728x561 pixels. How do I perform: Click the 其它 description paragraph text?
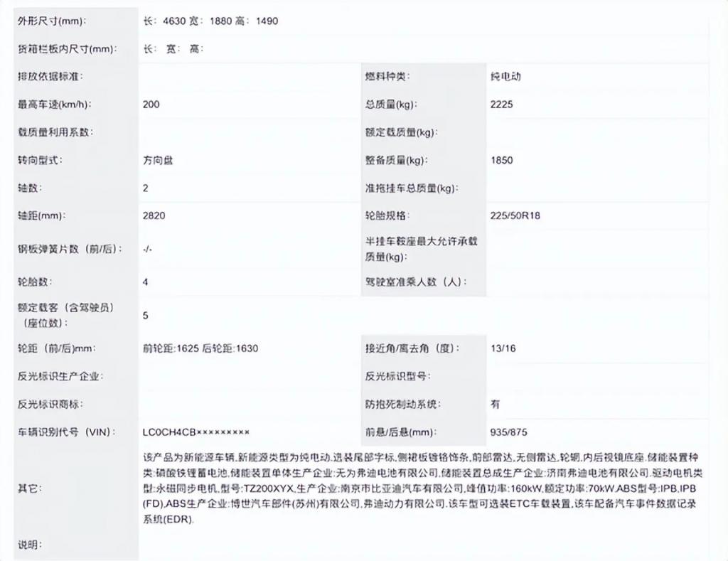tap(422, 488)
